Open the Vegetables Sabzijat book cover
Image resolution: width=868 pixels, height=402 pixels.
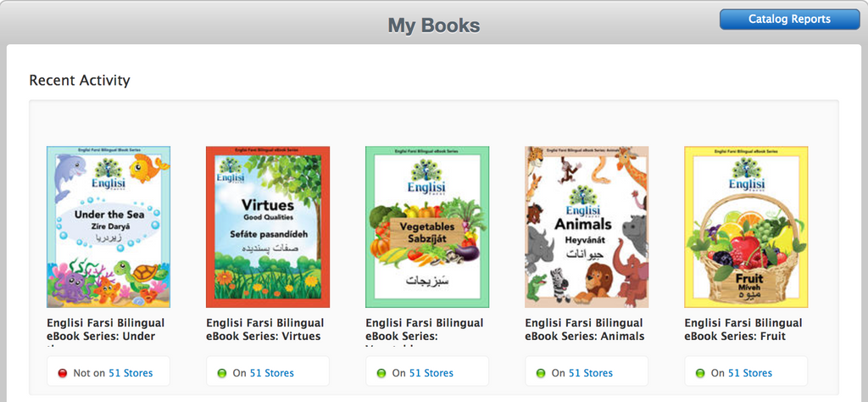[x=427, y=226]
